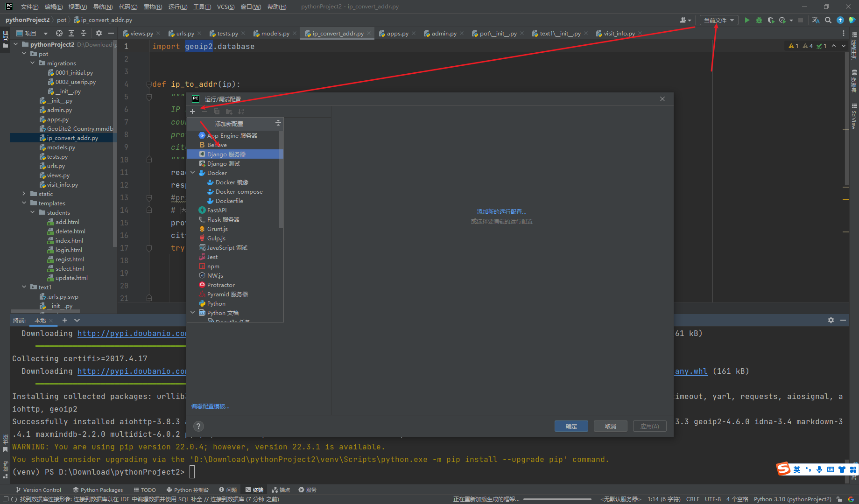This screenshot has width=859, height=504.
Task: Select Django 测试 configuration type
Action: coord(235,163)
